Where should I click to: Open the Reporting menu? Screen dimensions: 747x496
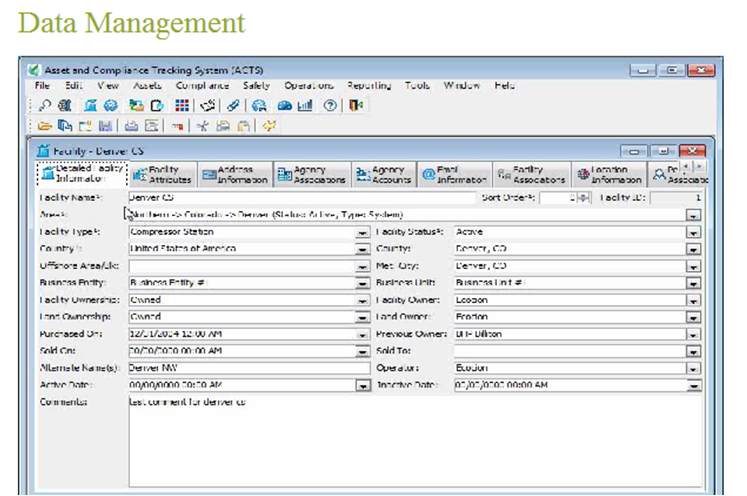(369, 86)
